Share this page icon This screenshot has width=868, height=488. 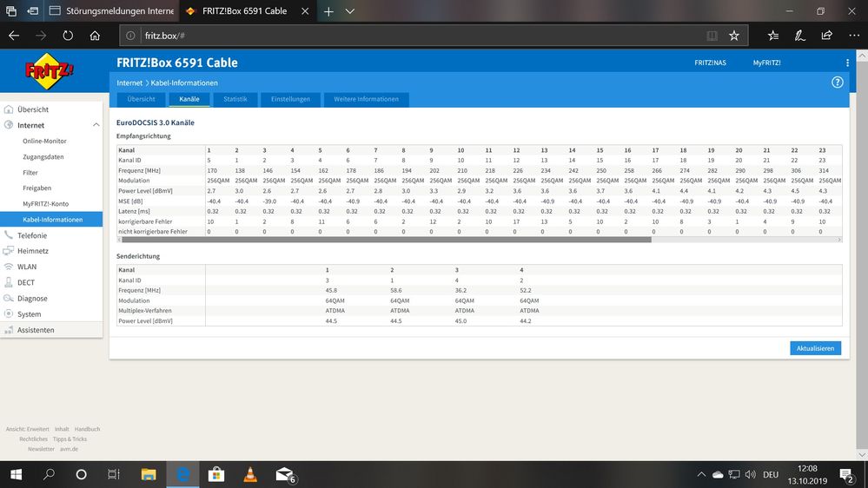[826, 36]
